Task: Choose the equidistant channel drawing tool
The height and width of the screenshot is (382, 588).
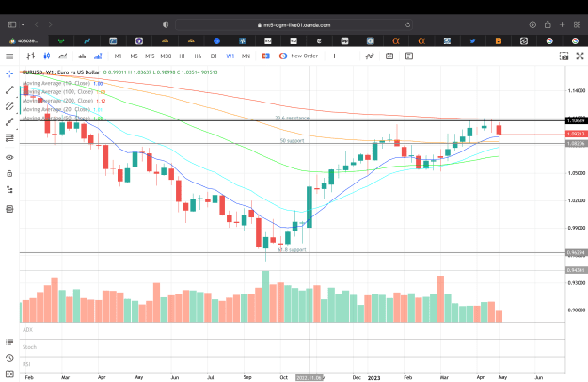Action: (9, 106)
